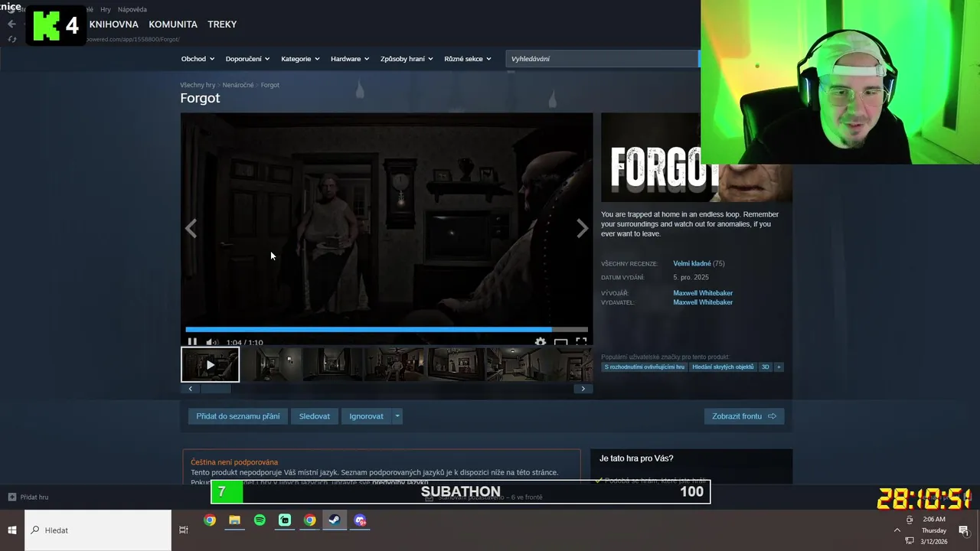The image size is (980, 551).
Task: Select the trailer video thumbnail with play icon
Action: [210, 364]
